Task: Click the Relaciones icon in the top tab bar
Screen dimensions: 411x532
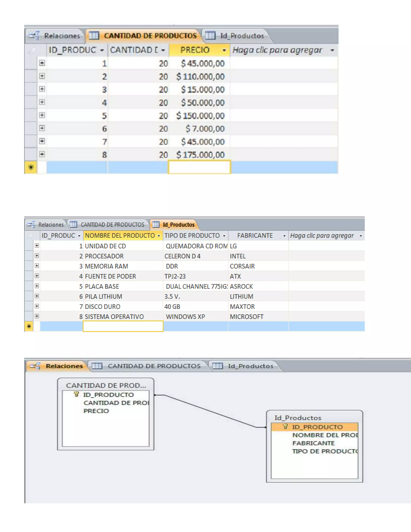Action: coord(34,36)
